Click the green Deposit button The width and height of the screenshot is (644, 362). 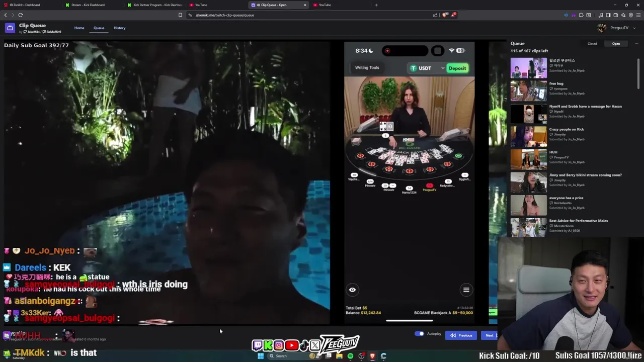pyautogui.click(x=457, y=68)
